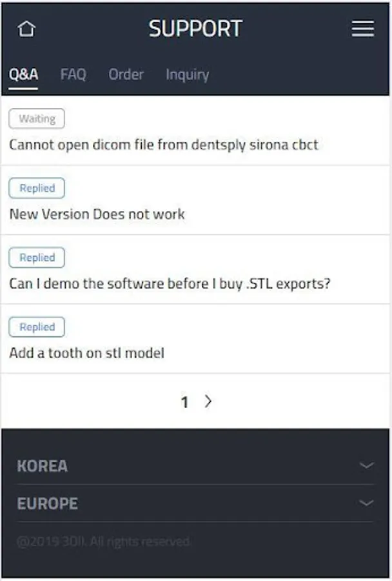
Task: Click the Waiting status badge
Action: (x=37, y=119)
